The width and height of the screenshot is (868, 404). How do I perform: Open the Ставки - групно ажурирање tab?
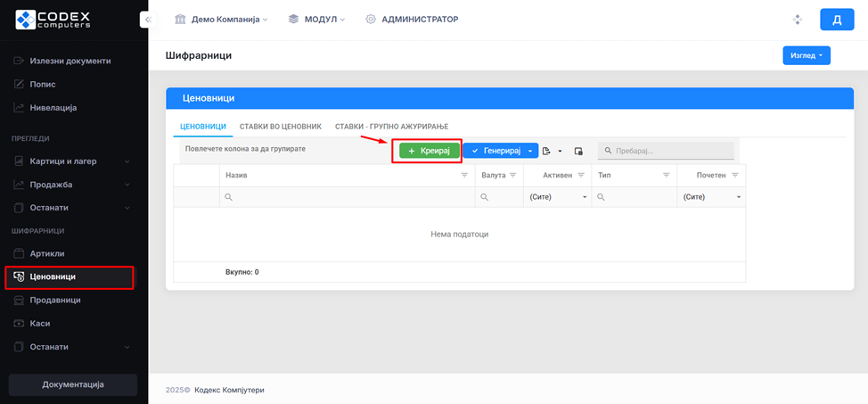[391, 127]
